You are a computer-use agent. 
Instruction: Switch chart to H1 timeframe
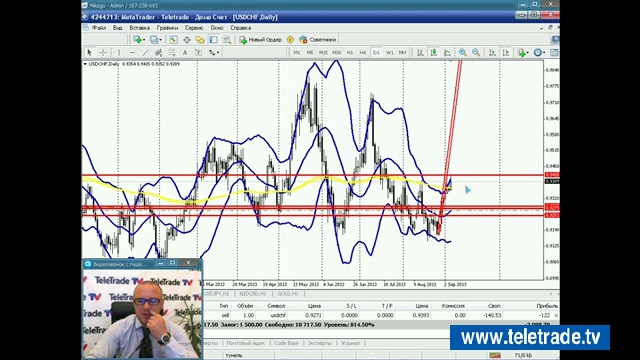[350, 52]
